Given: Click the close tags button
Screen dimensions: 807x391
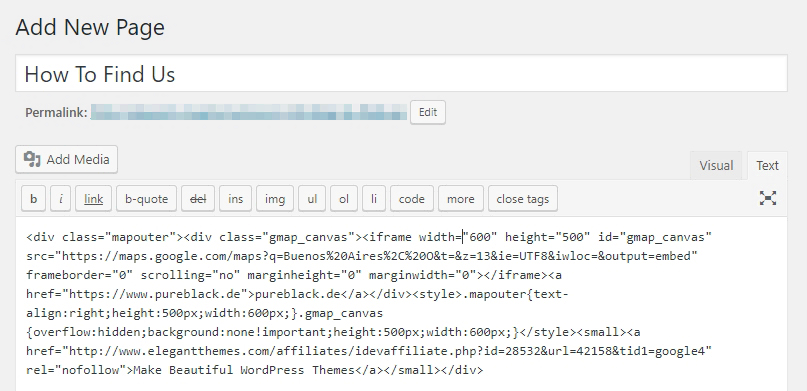Looking at the screenshot, I should click(x=523, y=199).
